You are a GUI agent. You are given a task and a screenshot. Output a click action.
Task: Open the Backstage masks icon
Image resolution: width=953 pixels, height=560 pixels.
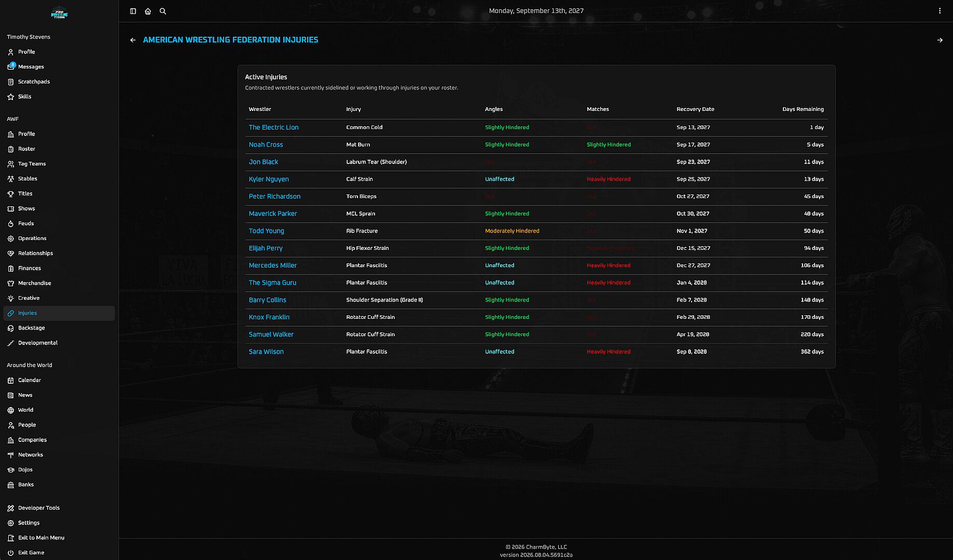point(11,328)
